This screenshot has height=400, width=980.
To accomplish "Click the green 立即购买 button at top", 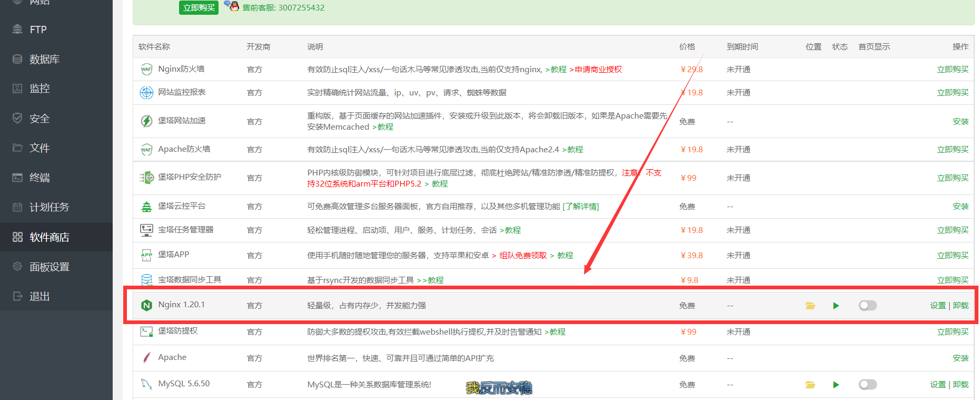I will [199, 7].
